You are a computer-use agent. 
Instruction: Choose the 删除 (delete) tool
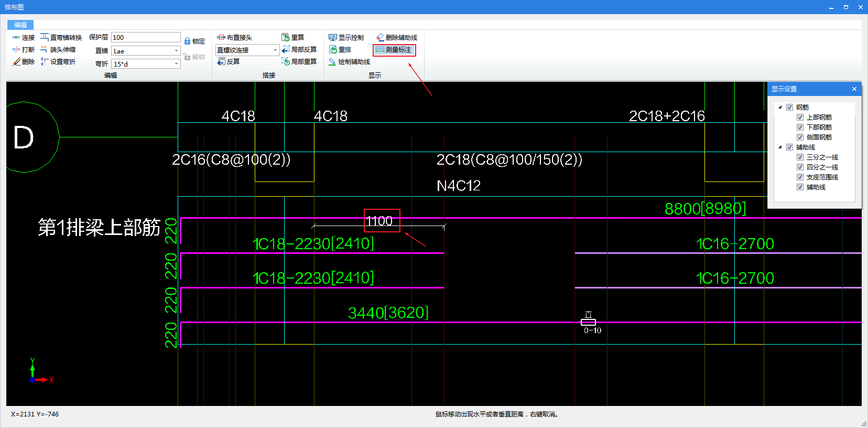24,62
